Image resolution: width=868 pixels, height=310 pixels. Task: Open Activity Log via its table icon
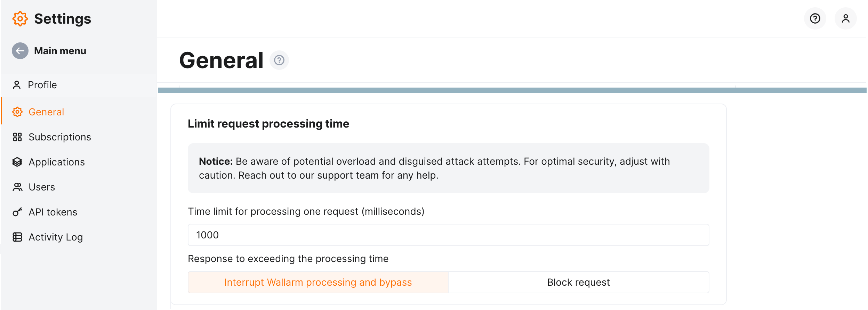pos(17,237)
